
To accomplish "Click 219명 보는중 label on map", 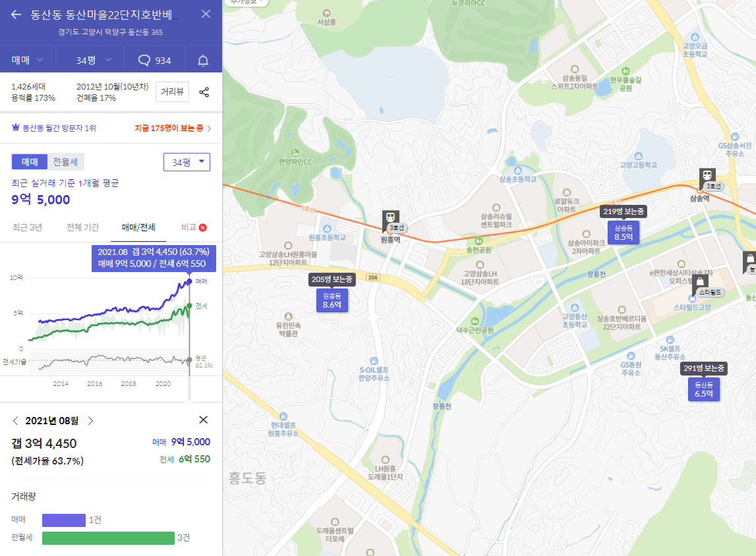I will coord(624,211).
